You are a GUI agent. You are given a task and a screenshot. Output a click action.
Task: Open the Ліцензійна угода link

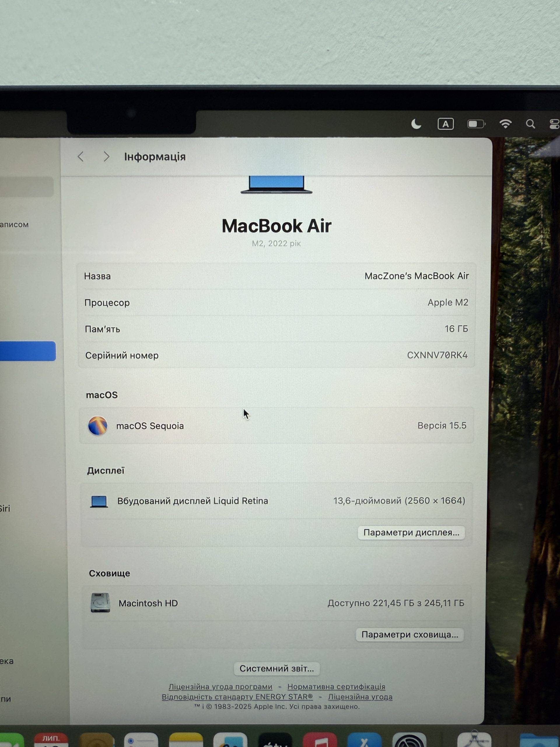tap(360, 697)
